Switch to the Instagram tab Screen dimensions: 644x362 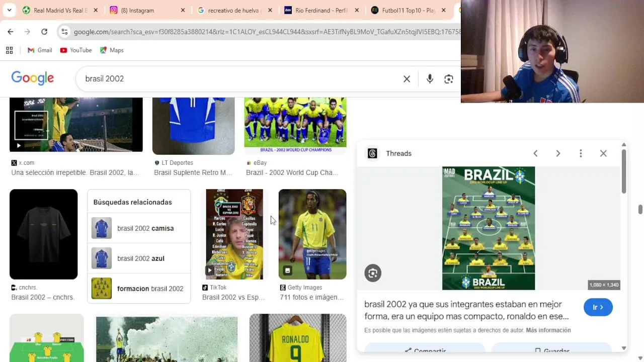(x=148, y=10)
